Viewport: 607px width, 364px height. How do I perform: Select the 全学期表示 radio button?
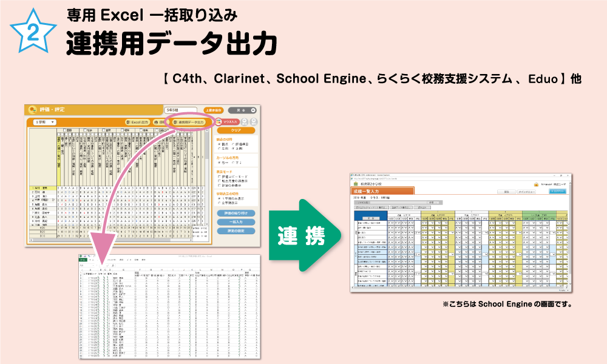[220, 203]
